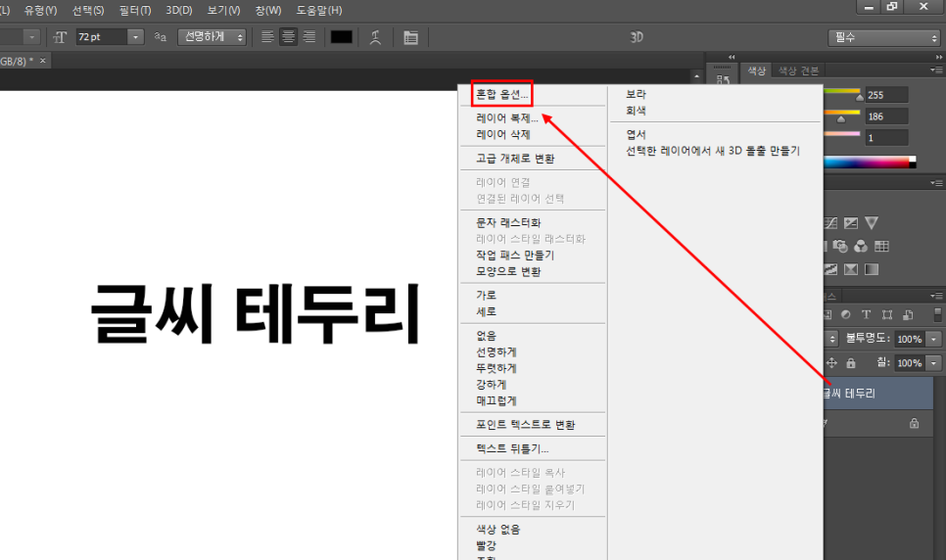Viewport: 946px width, 560px height.
Task: Click the color value field 186
Action: click(886, 117)
